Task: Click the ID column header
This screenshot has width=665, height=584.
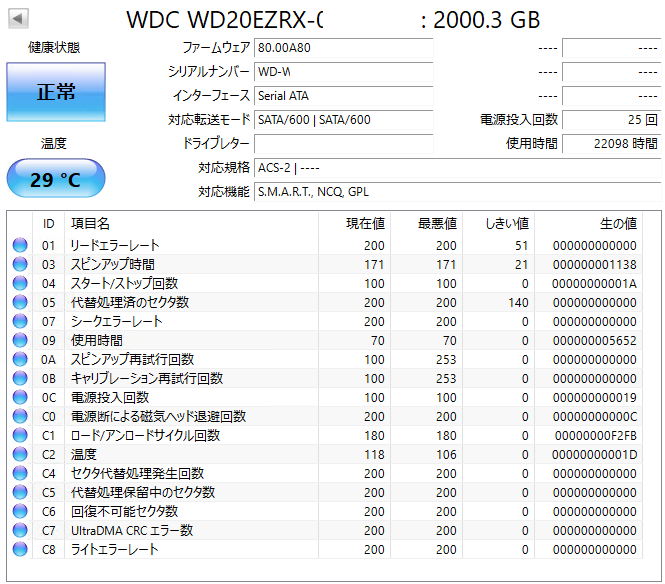Action: [48, 224]
